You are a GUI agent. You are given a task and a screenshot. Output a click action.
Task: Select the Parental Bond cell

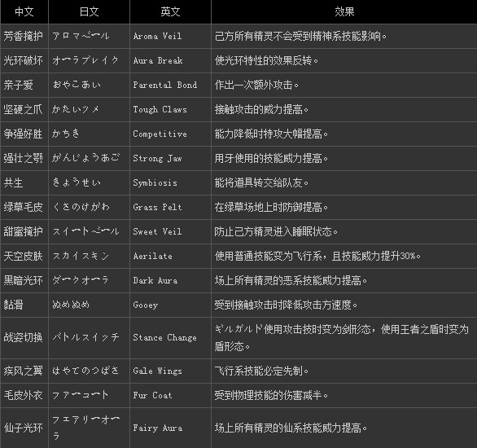tap(170, 85)
